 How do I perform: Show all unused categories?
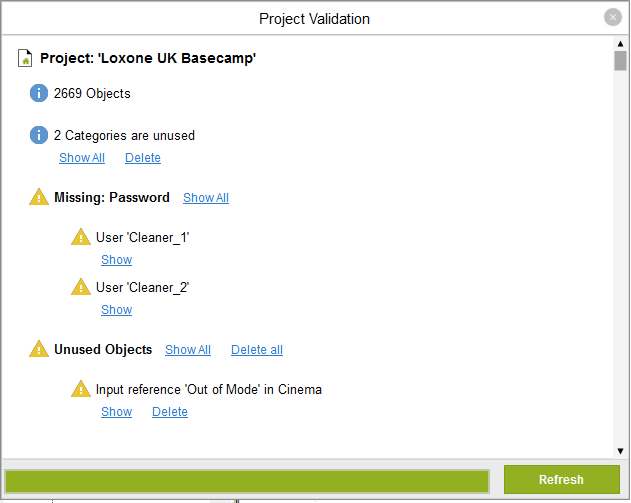coord(82,158)
